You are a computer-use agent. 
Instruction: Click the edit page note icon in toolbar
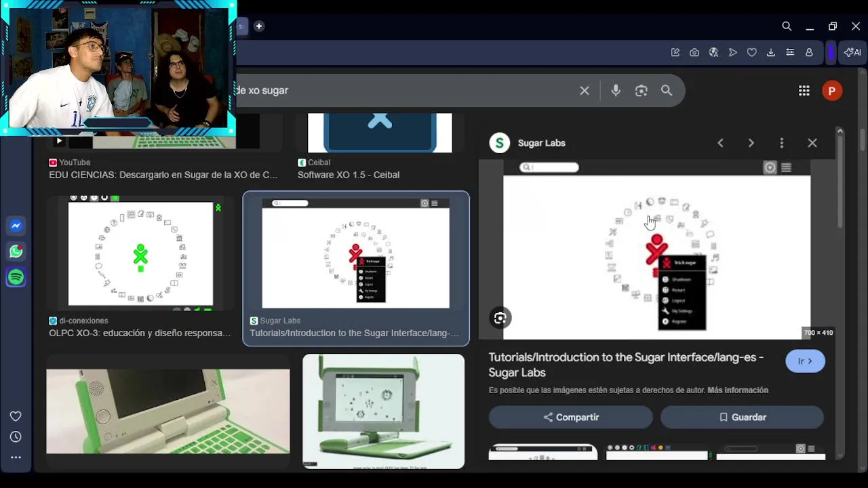(675, 52)
